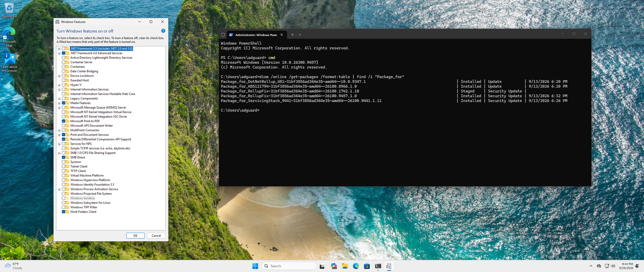Open Microsoft Store from the taskbar
This screenshot has width=644, height=272.
tap(367, 266)
